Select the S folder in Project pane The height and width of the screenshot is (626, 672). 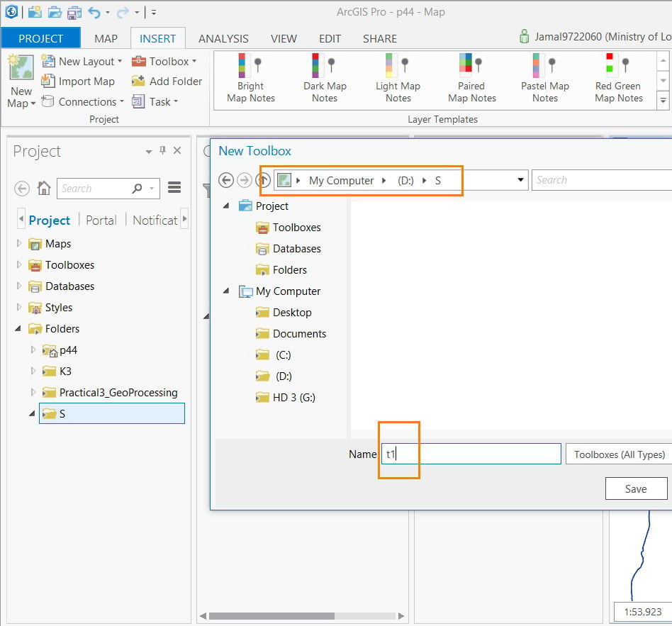[112, 414]
